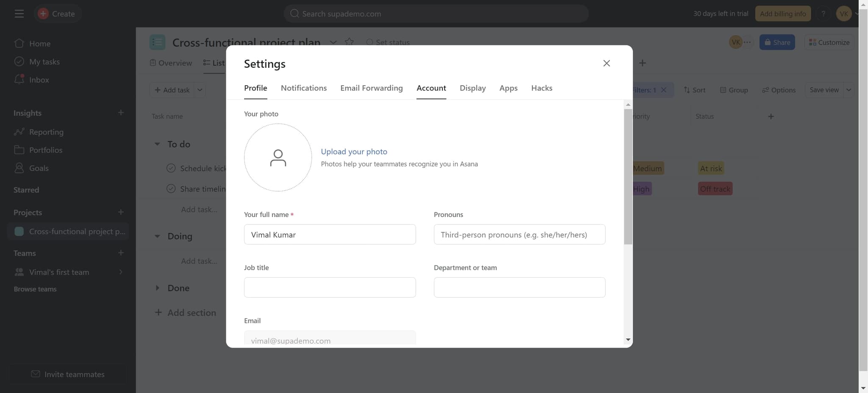Viewport: 868px width, 393px height.
Task: Click the Upload your photo link
Action: pyautogui.click(x=354, y=152)
